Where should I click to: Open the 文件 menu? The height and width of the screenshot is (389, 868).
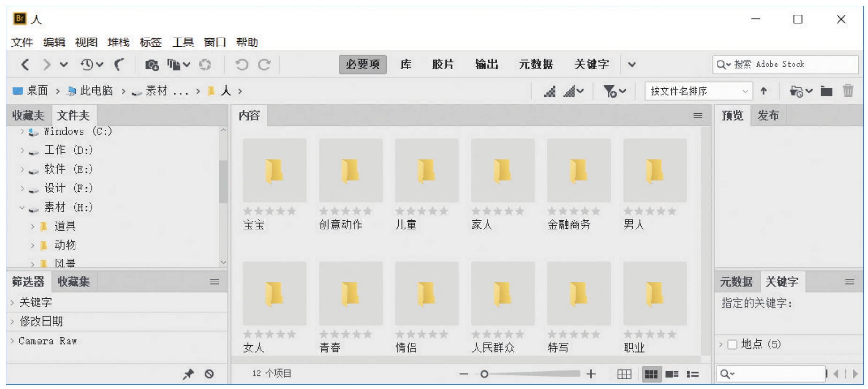point(22,42)
